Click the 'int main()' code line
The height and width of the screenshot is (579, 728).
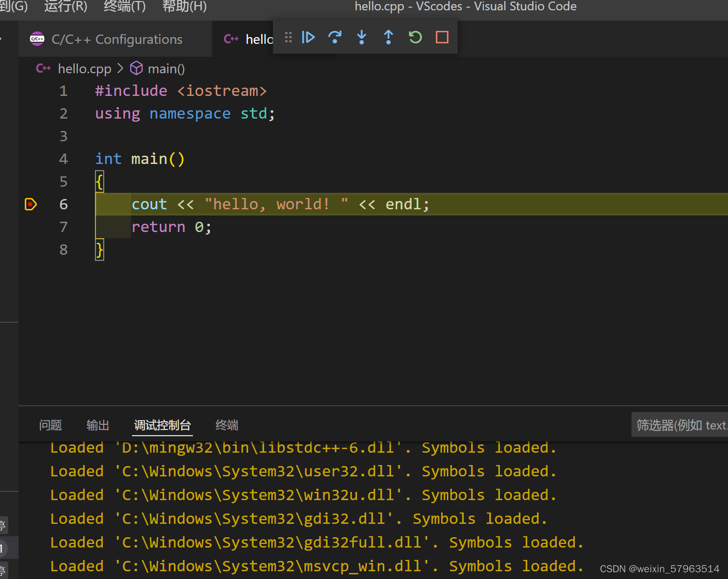140,159
